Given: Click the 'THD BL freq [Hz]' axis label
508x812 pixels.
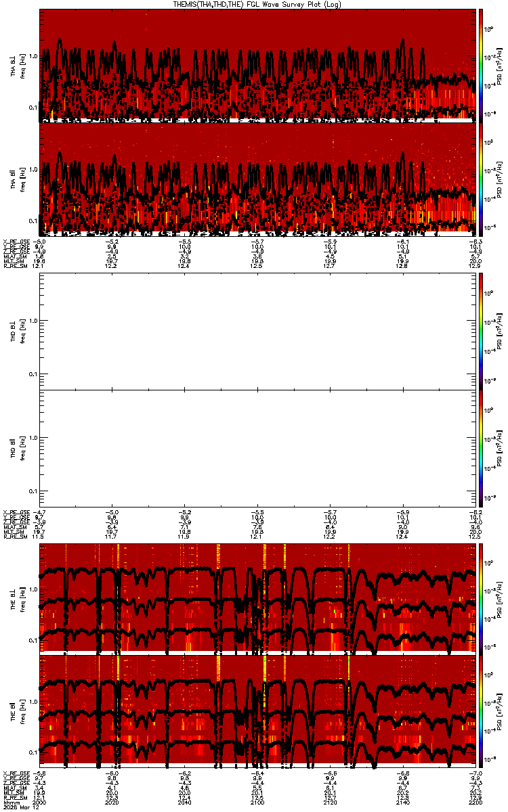Looking at the screenshot, I should pos(18,330).
